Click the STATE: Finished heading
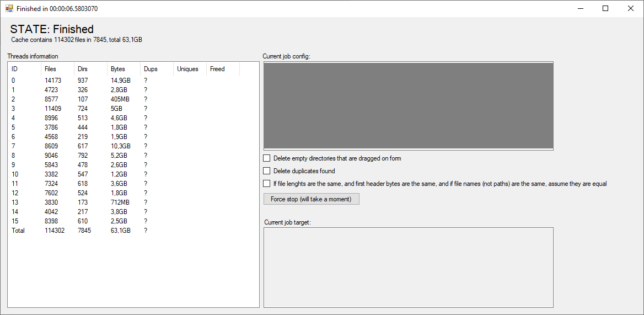This screenshot has height=315, width=644. [52, 29]
